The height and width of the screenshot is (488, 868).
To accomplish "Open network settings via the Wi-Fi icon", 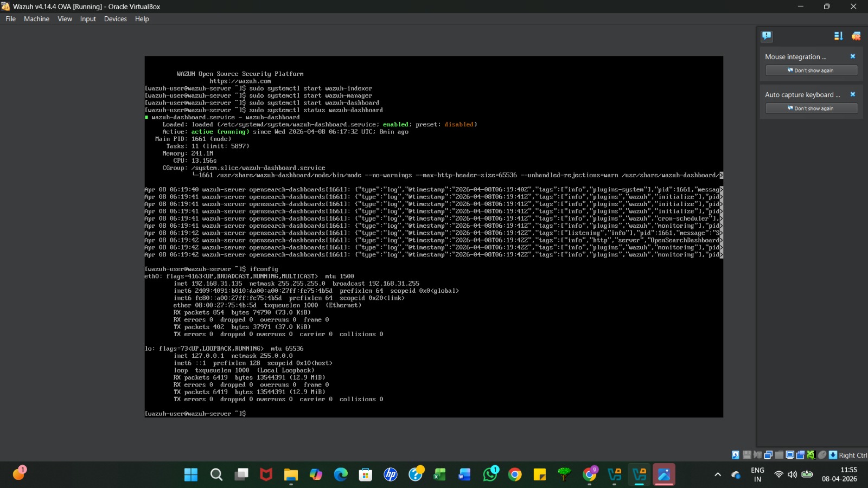I will point(778,475).
